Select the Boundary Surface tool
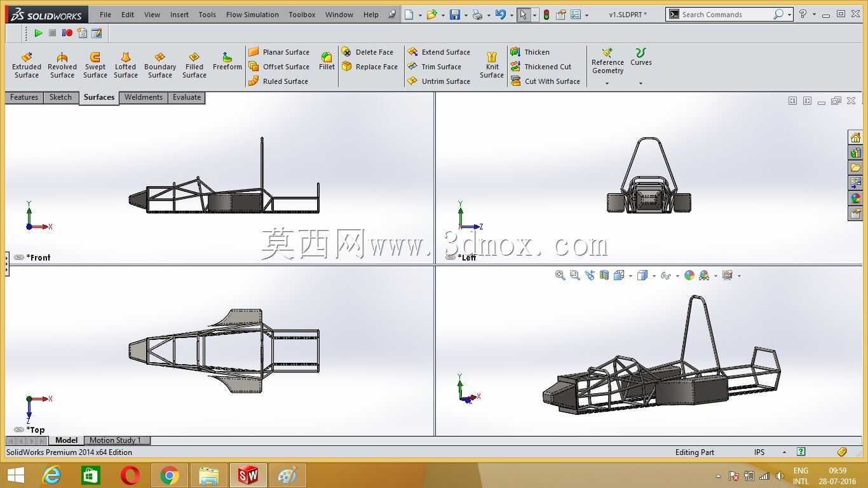 (x=160, y=65)
